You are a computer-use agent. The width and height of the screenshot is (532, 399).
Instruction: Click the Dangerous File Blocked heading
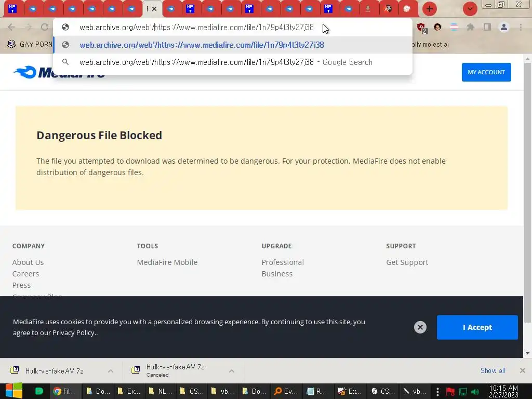(99, 136)
